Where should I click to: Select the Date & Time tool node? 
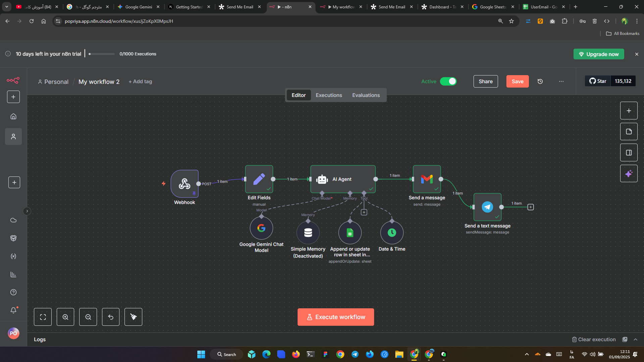tap(392, 232)
